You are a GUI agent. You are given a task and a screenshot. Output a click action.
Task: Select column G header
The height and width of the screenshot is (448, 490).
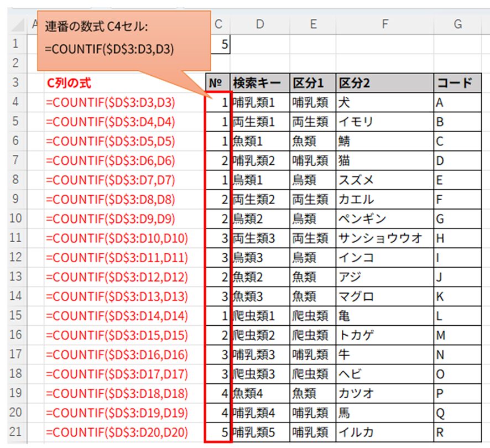(x=457, y=23)
